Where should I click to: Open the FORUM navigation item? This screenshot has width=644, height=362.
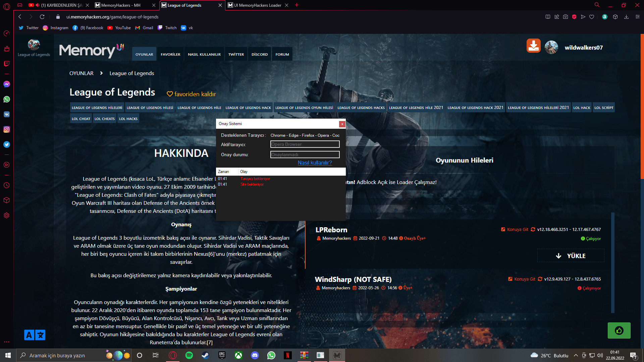pyautogui.click(x=282, y=54)
